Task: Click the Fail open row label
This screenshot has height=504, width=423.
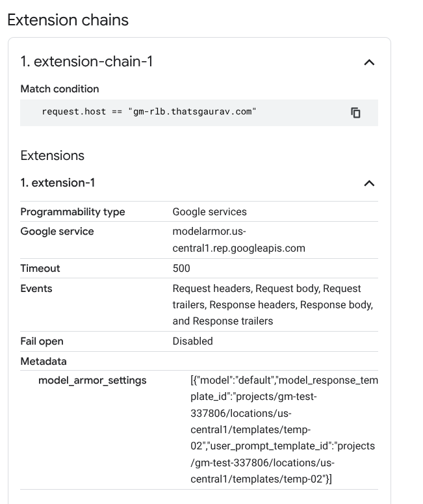Action: pos(42,341)
